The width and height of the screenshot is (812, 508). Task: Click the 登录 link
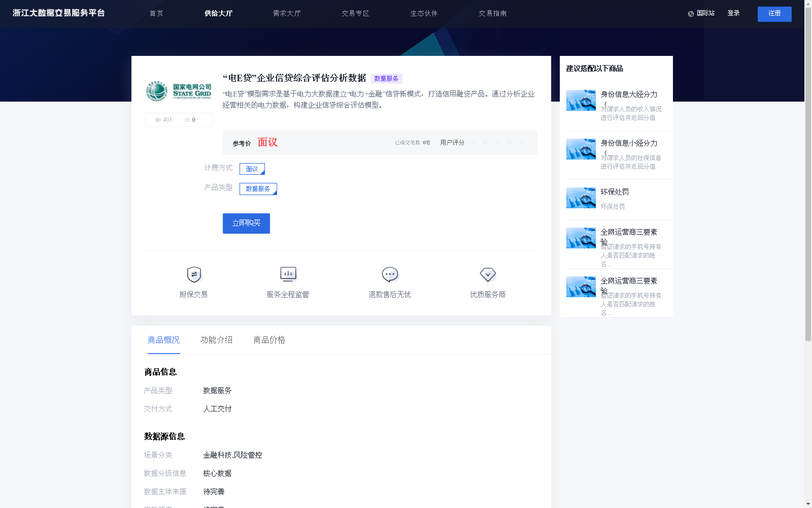733,13
